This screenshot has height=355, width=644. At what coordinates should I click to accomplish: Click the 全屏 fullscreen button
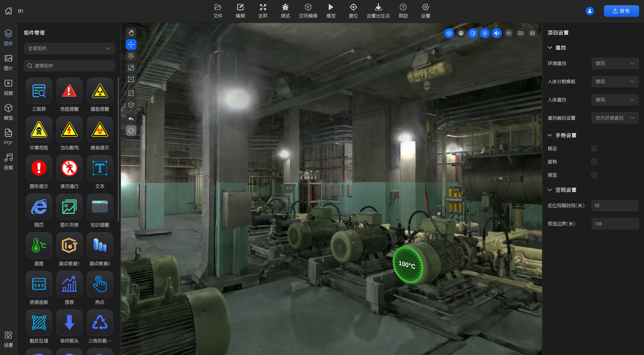point(263,11)
